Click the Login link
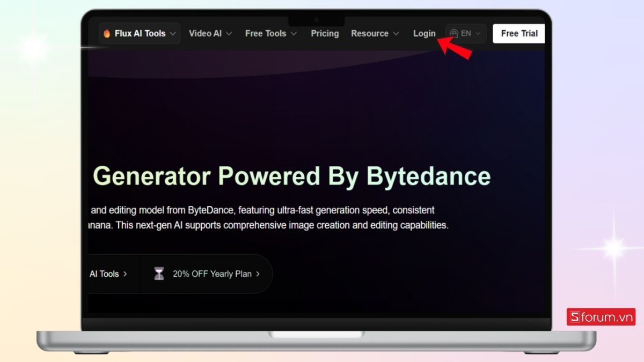This screenshot has width=644, height=362. pyautogui.click(x=424, y=33)
